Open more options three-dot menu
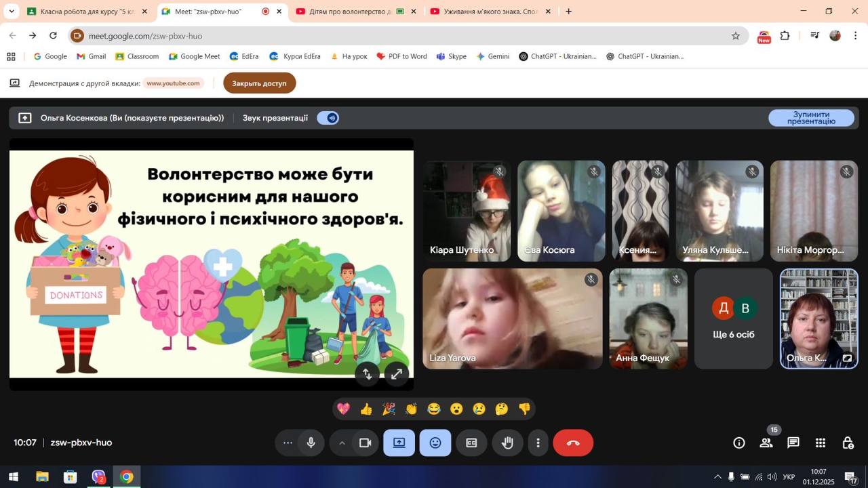Viewport: 868px width, 488px height. 538,443
